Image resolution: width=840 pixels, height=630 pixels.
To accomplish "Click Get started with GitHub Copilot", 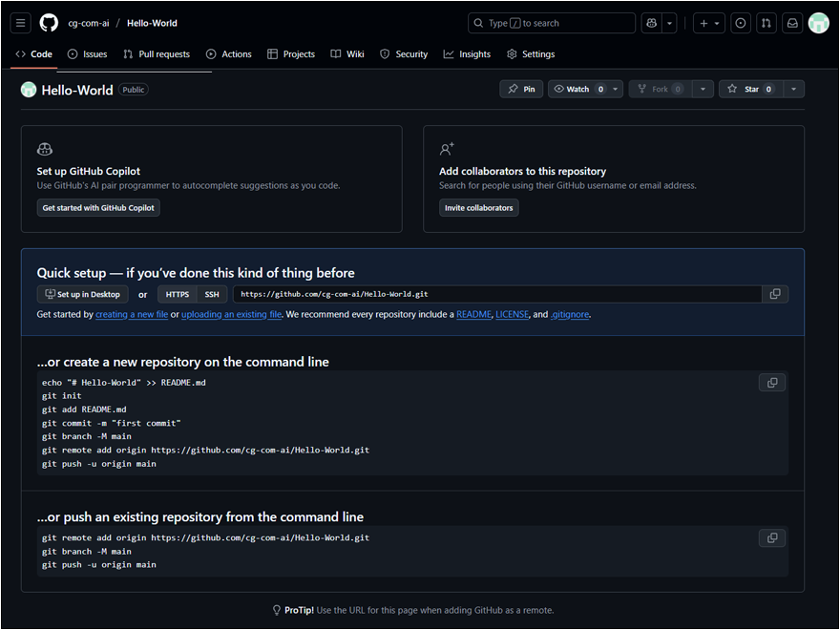I will point(98,207).
